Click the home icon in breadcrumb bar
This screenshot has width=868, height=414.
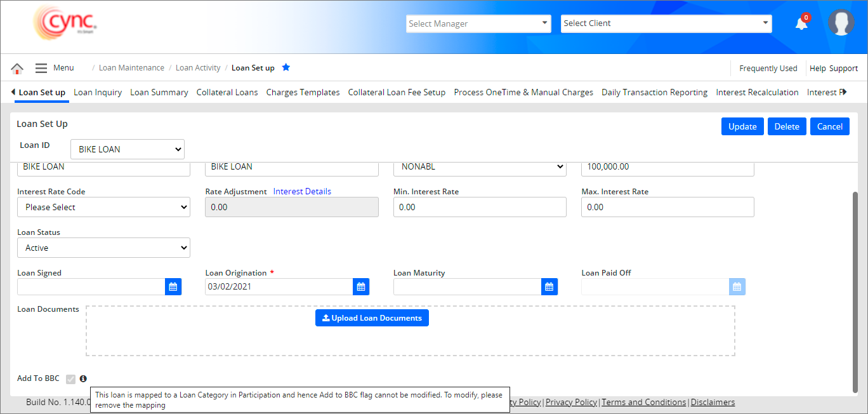(x=17, y=69)
